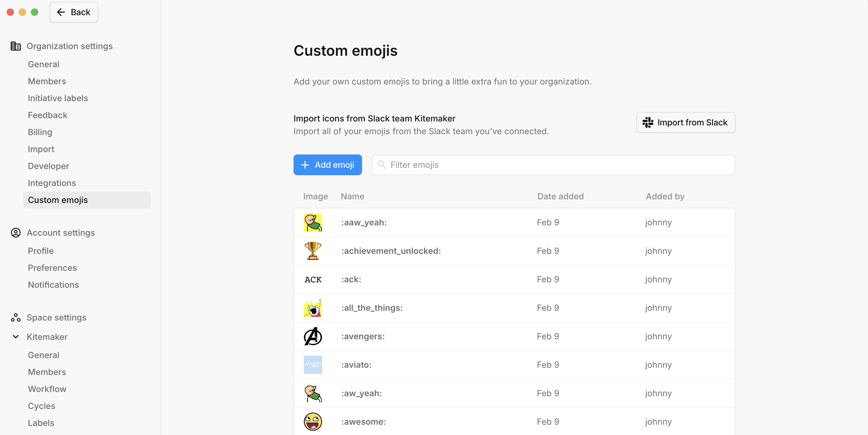This screenshot has height=435, width=868.
Task: Click the magnifier icon in the filter box
Action: coord(381,164)
